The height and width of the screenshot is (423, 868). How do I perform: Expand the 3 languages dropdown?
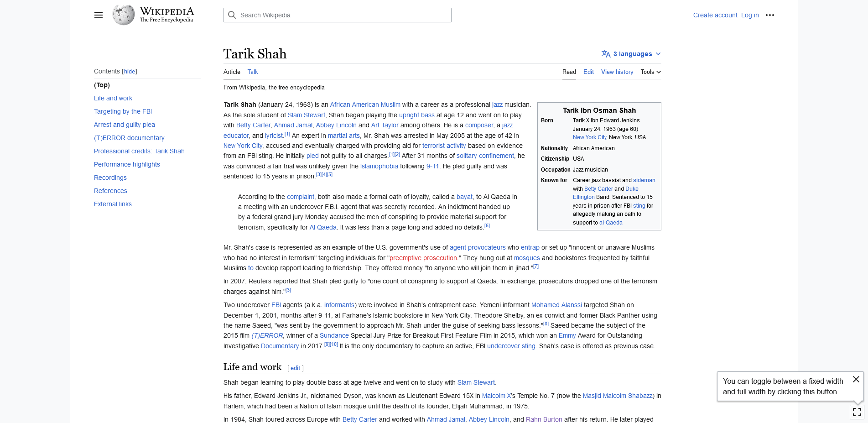point(631,54)
